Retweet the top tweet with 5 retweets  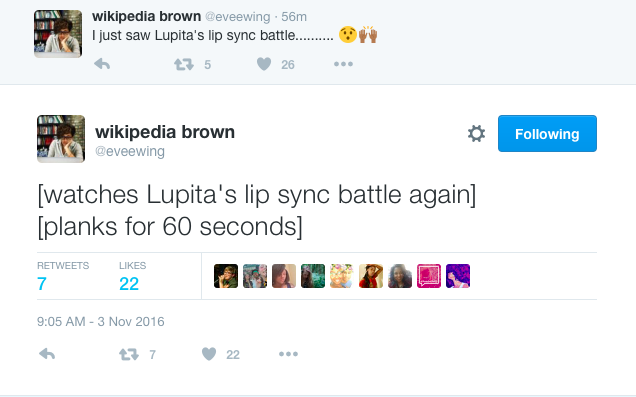(x=184, y=64)
